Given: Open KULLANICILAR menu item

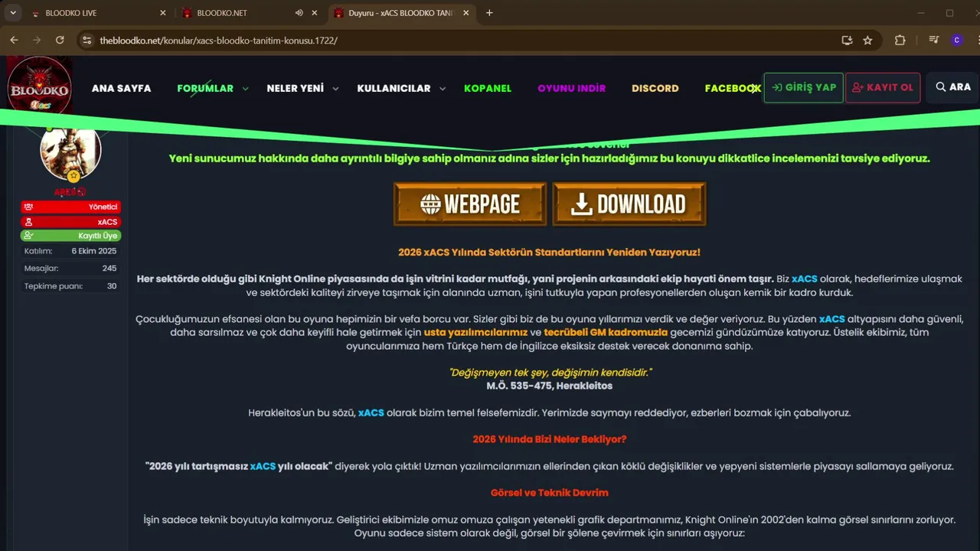Looking at the screenshot, I should click(394, 88).
